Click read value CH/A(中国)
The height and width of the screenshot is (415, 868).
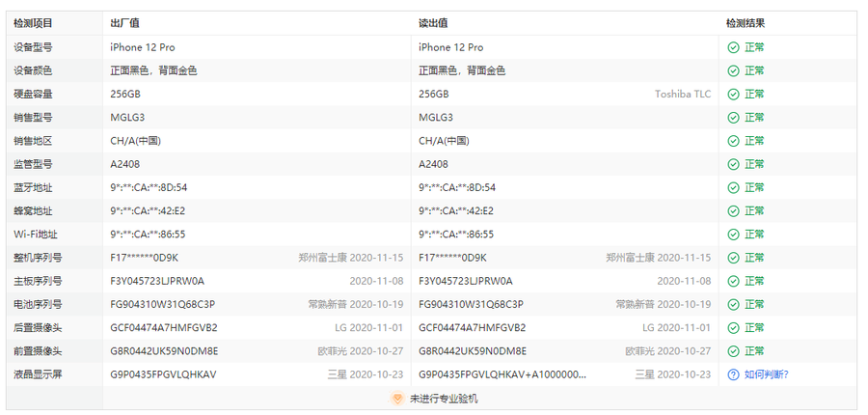click(444, 141)
